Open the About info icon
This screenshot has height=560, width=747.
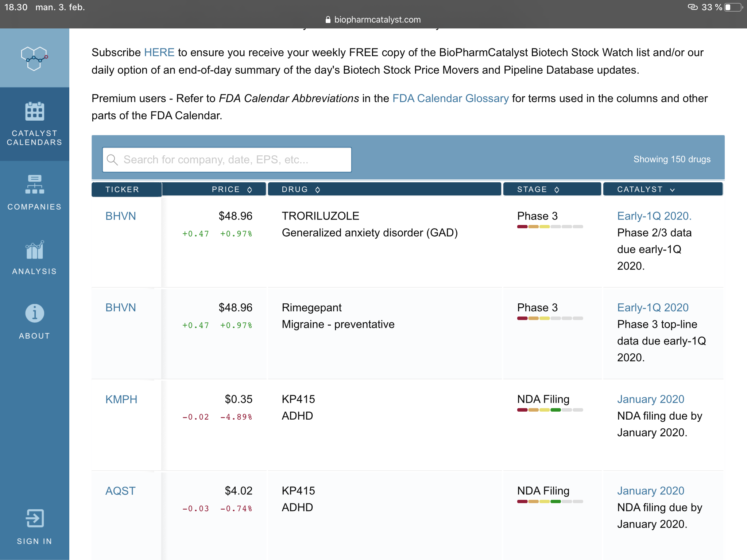35,313
